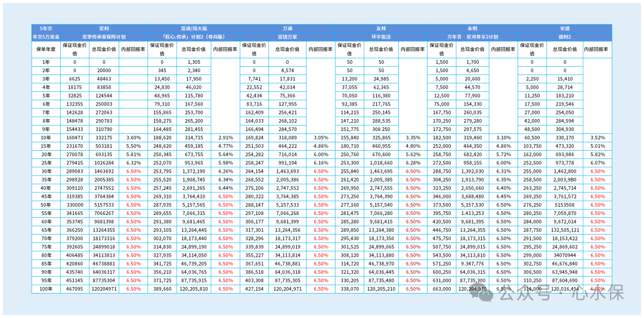Click the '4.80%' return rate cell

(413, 146)
